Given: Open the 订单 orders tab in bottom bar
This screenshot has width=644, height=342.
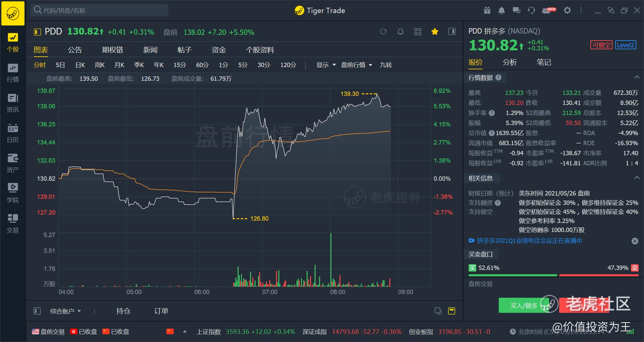Looking at the screenshot, I should point(161,311).
